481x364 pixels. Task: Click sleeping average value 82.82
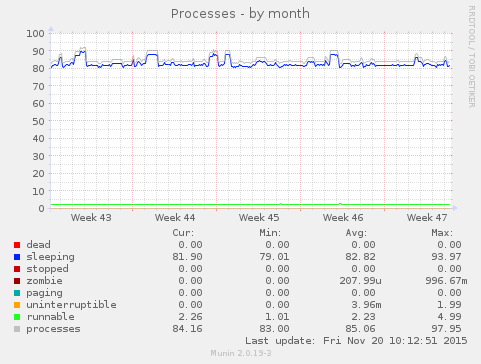(x=360, y=257)
